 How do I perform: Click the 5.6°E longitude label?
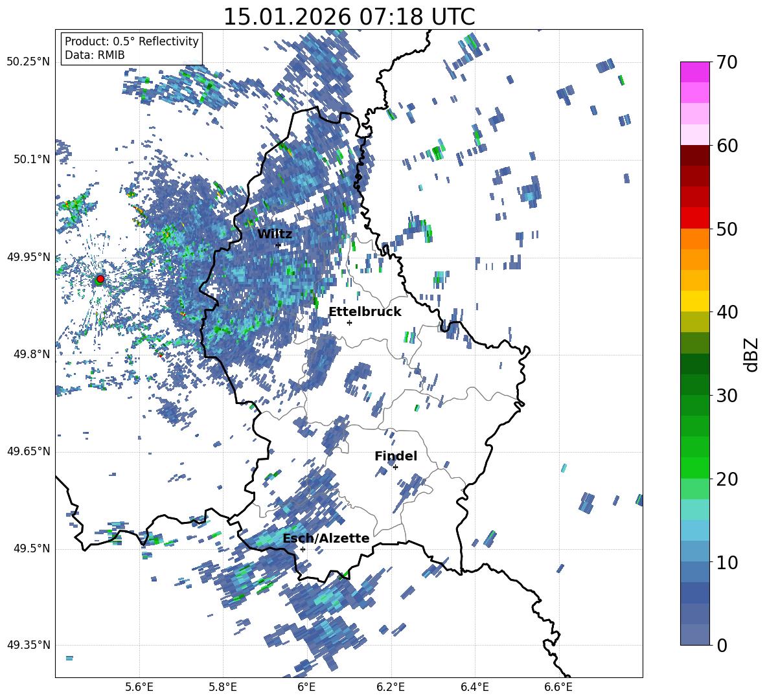point(139,687)
